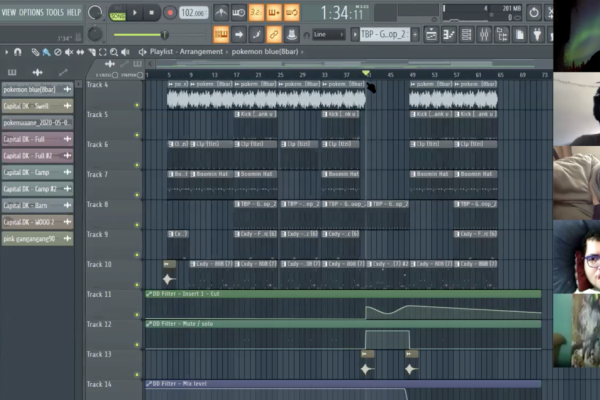Toggle wait for input before recording
This screenshot has height=400, width=600.
(238, 13)
